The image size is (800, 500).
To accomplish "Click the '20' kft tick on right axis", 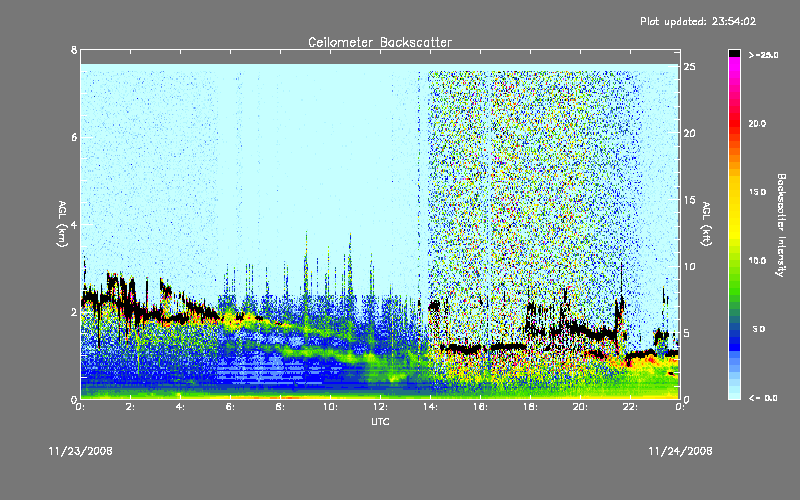I will point(689,133).
